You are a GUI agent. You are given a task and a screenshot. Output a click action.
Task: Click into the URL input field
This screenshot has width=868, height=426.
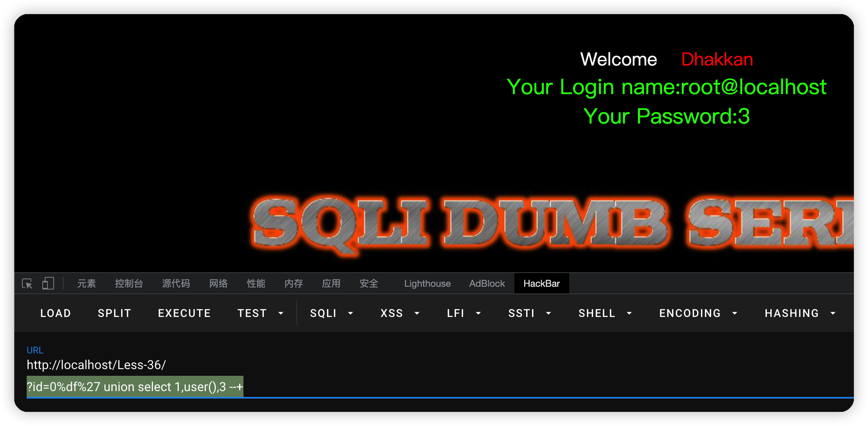(392, 376)
